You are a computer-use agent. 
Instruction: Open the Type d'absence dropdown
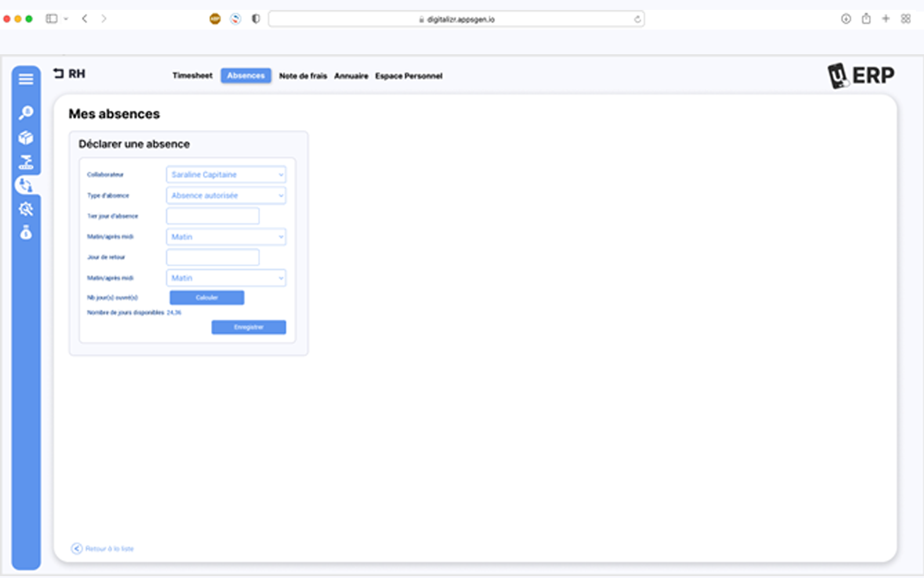(x=226, y=196)
